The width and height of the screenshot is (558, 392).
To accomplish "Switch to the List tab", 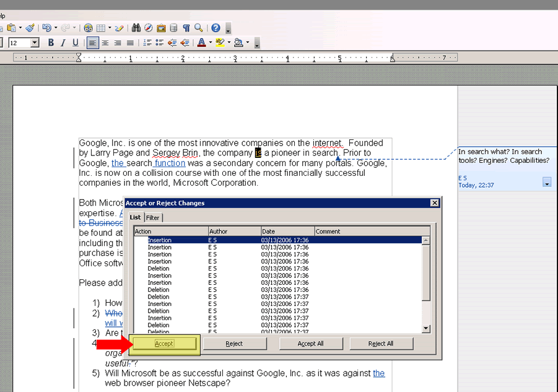I will 135,217.
